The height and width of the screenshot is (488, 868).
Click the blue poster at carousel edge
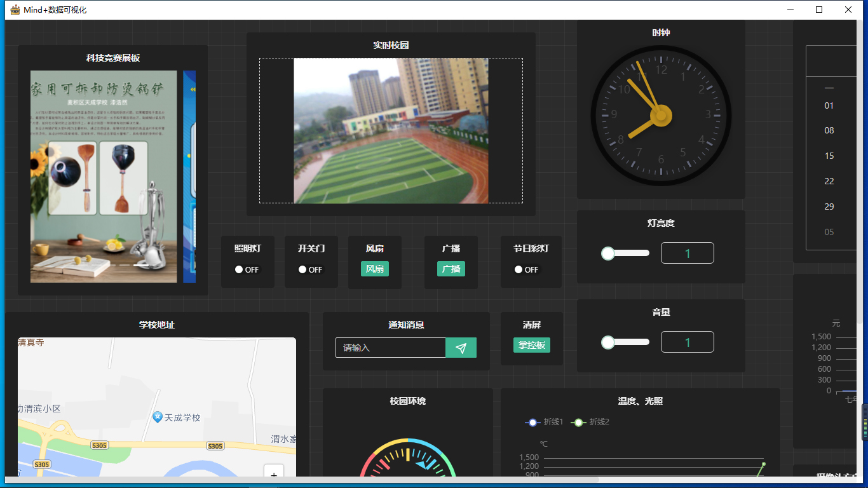point(189,177)
